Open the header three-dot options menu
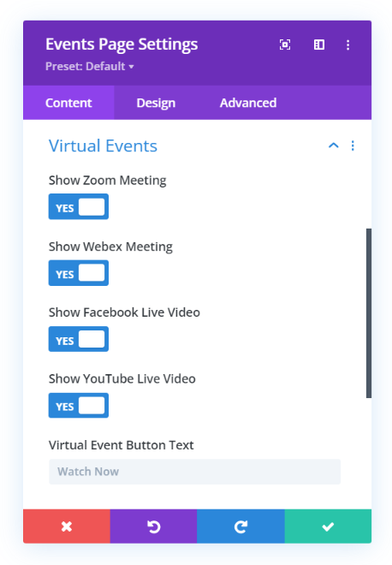This screenshot has width=392, height=565. pyautogui.click(x=347, y=45)
